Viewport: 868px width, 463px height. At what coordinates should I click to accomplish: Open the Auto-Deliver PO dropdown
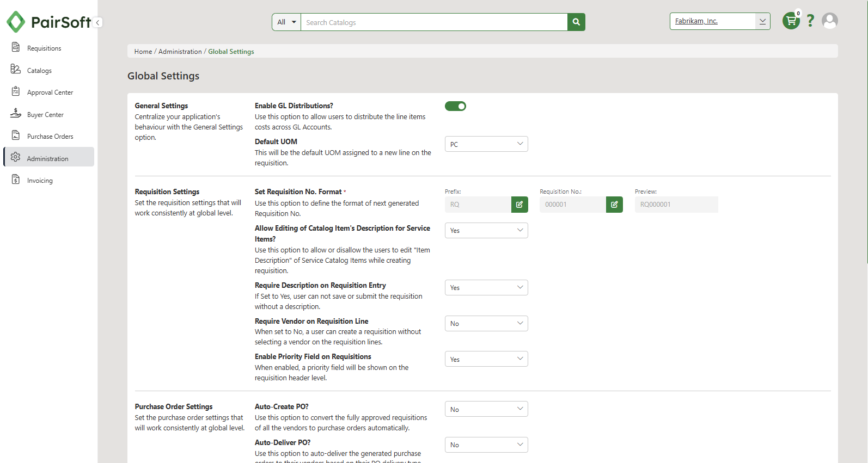486,445
